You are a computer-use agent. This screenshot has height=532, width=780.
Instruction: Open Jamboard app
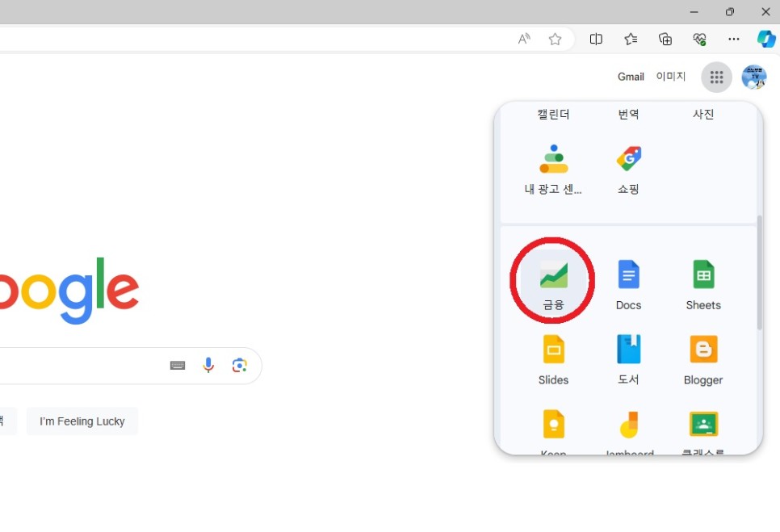[x=628, y=431]
